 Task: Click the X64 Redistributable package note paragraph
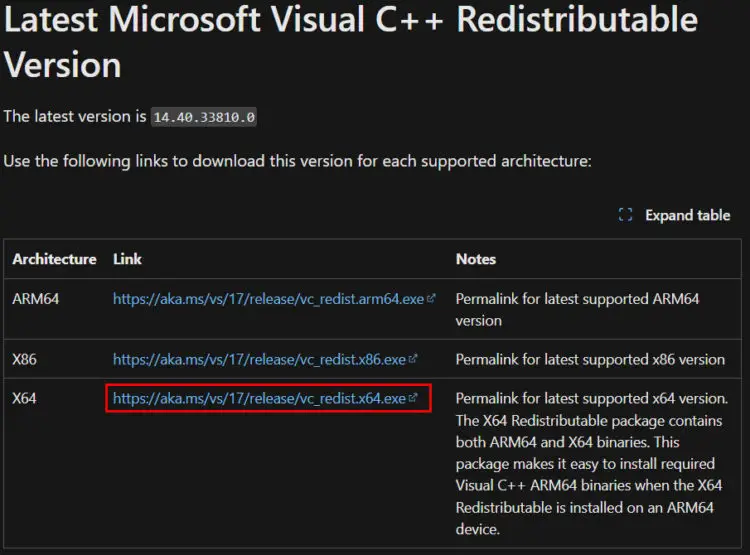pos(592,464)
